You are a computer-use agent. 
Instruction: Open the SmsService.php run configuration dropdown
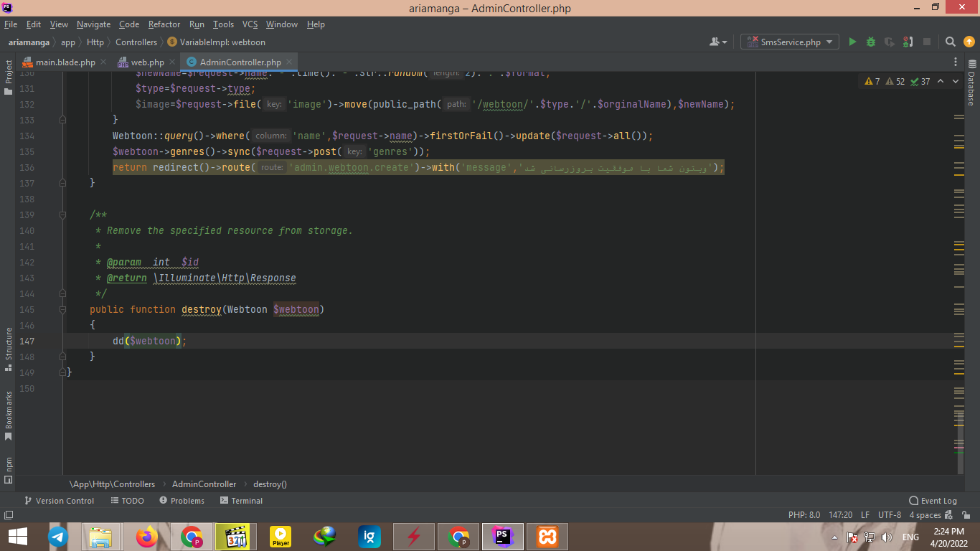pos(790,42)
